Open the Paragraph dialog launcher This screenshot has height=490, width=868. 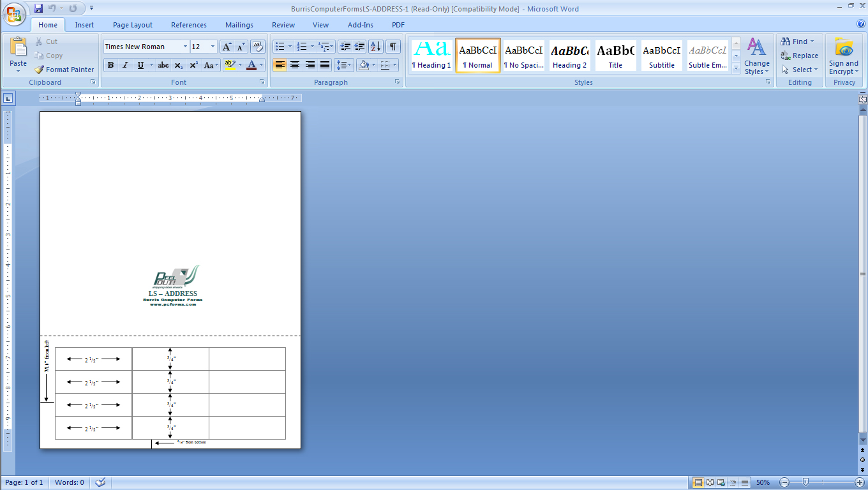pos(398,82)
